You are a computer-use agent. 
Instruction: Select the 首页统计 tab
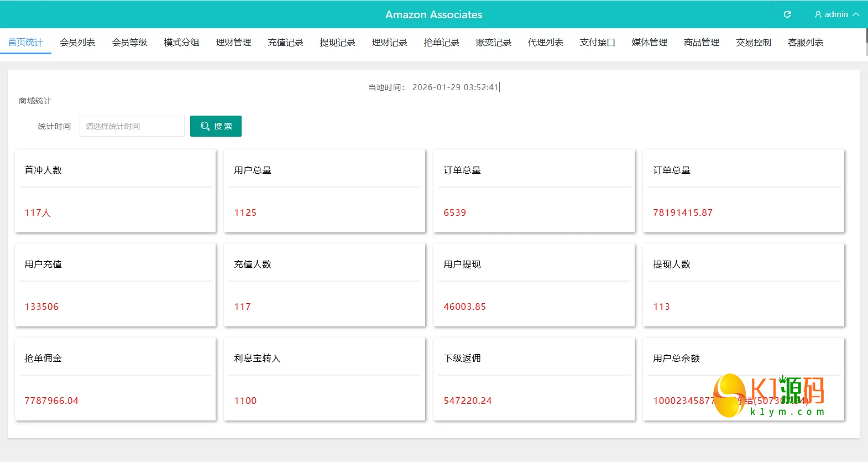[x=25, y=42]
